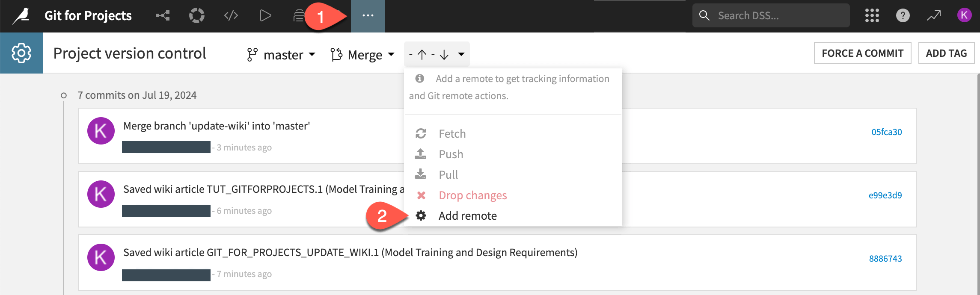Click the Project version control title
The height and width of the screenshot is (295, 980).
(x=130, y=53)
